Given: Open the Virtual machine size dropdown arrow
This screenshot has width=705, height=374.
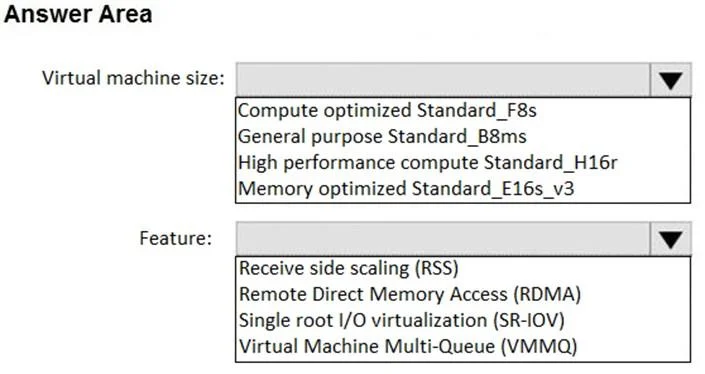Looking at the screenshot, I should tap(670, 80).
